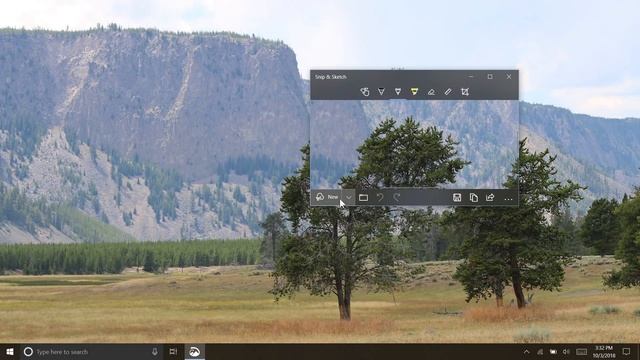Click the battery tray icon

(x=553, y=351)
